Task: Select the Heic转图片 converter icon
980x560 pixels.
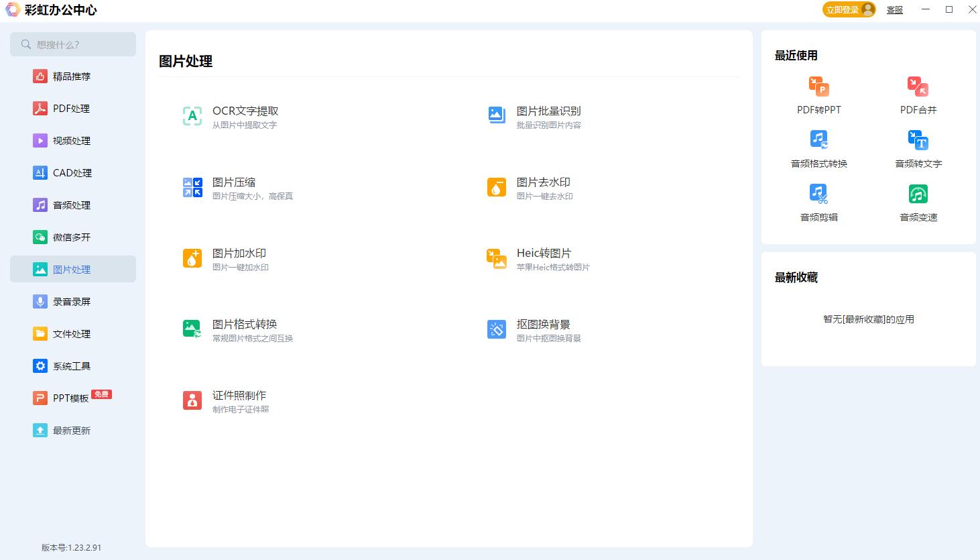Action: point(496,258)
